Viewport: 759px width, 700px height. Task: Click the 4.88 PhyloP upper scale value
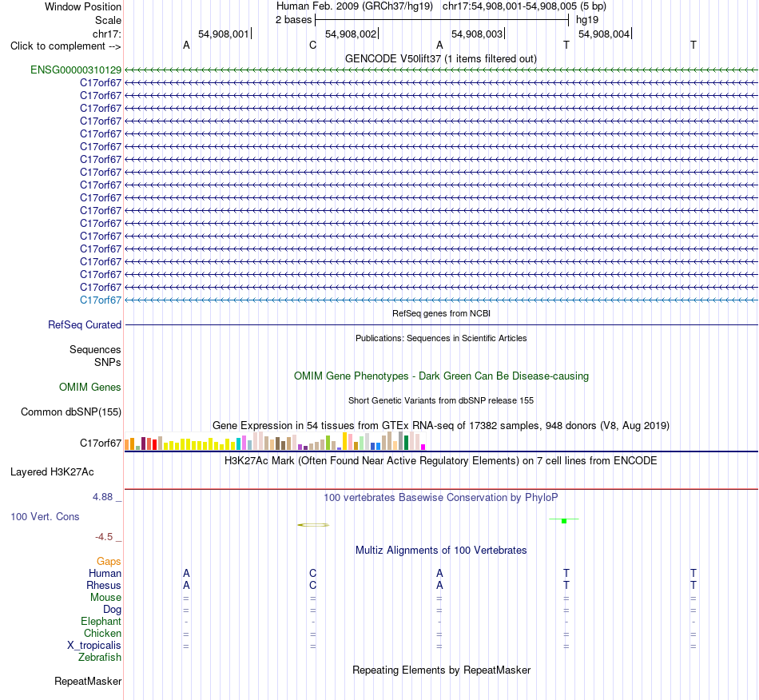103,497
